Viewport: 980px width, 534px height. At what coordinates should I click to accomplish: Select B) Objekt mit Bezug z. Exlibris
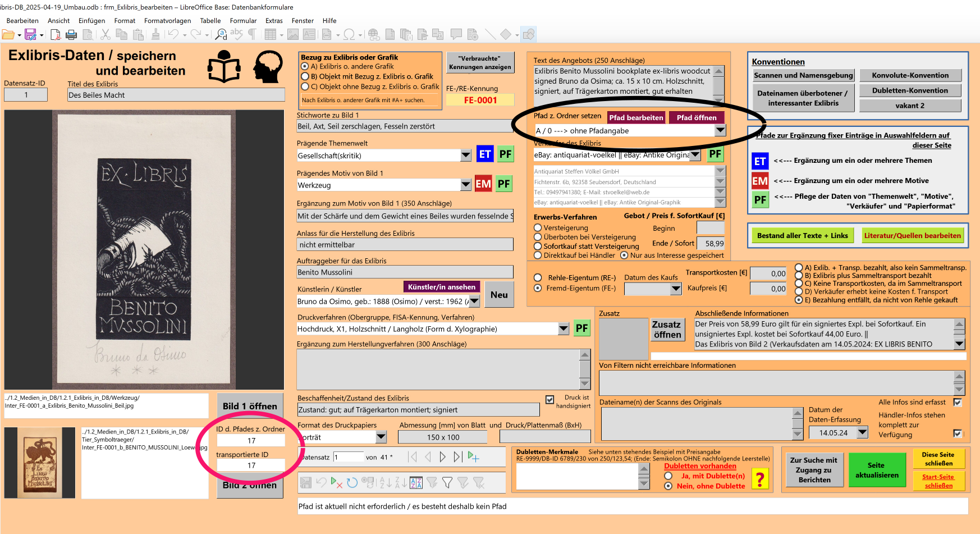(x=305, y=76)
